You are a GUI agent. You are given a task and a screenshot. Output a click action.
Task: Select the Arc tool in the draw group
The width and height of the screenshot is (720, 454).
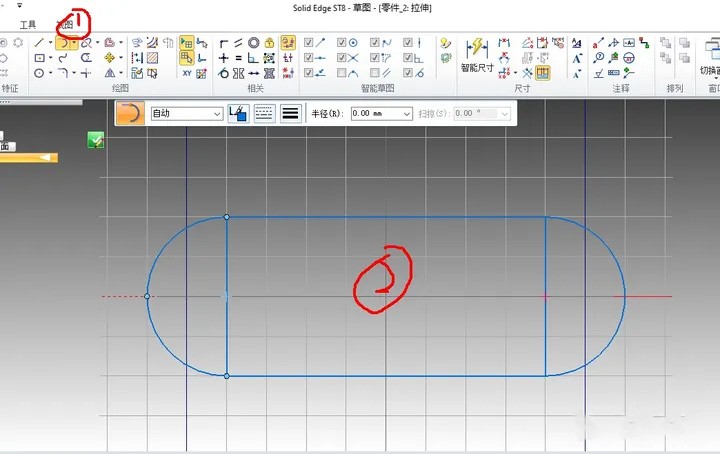pos(62,43)
